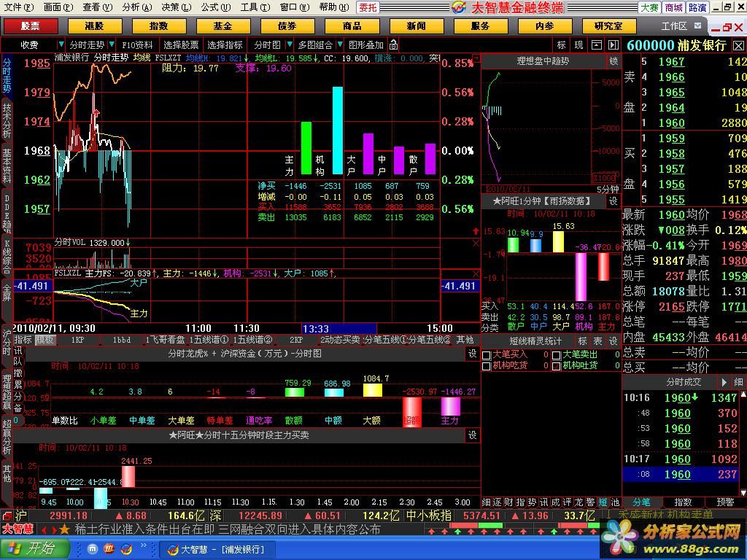Click 标 in 短线精灵统计 header
The width and height of the screenshot is (747, 560).
582,341
